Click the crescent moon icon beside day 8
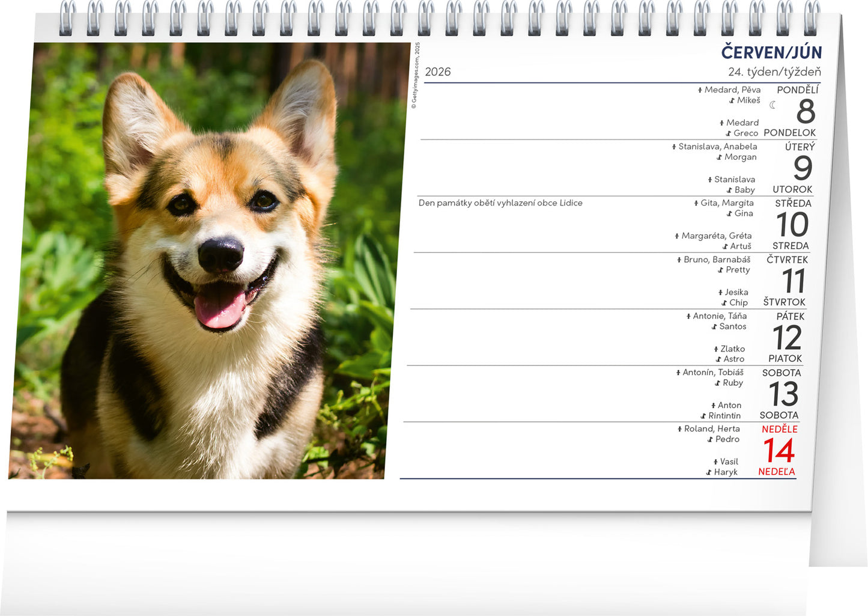The height and width of the screenshot is (616, 868). pos(773,105)
